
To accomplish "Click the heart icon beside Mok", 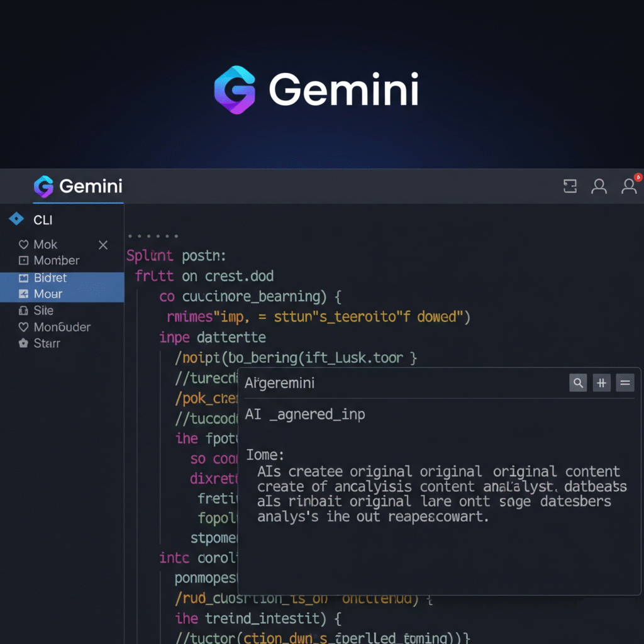I will [23, 245].
